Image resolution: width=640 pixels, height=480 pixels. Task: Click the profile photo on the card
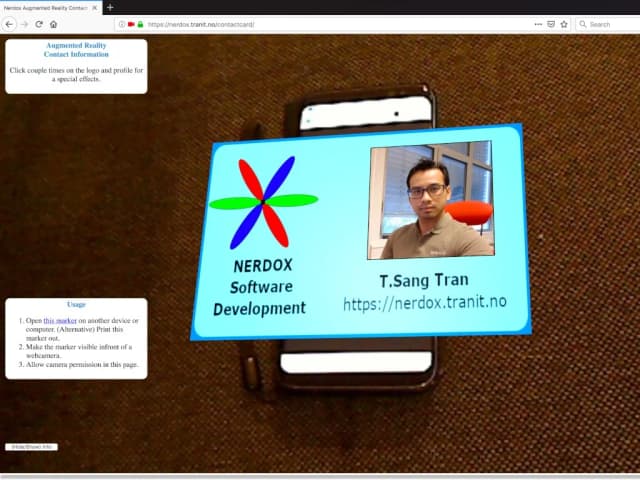(431, 200)
